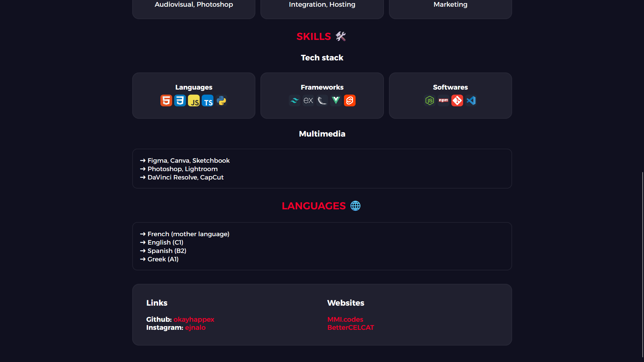Viewport: 644px width, 362px height.
Task: Click the Visual Studio Code icon
Action: 471,101
